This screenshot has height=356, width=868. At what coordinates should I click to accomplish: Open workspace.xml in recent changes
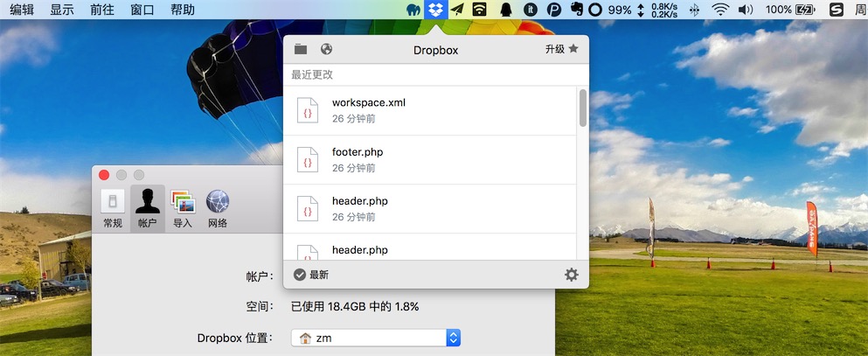pyautogui.click(x=429, y=111)
